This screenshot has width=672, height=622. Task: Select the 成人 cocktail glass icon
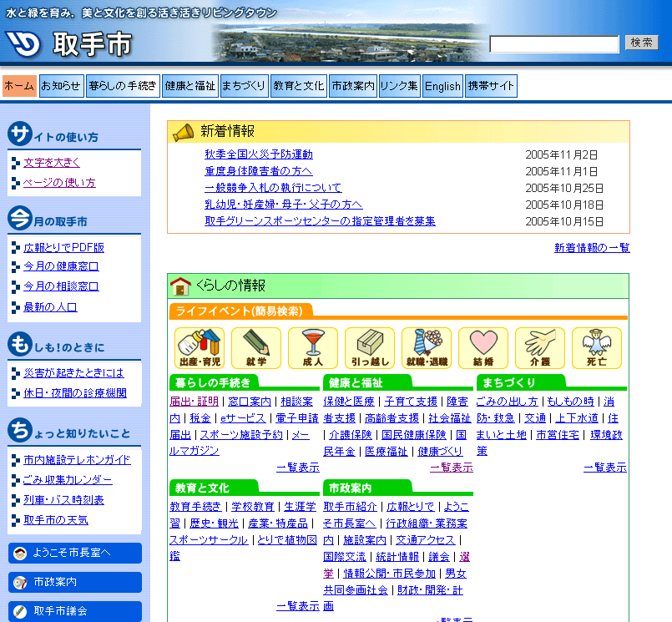coord(313,348)
